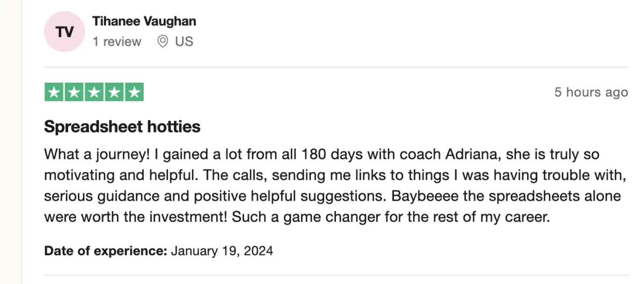Click the "US" country label
Image resolution: width=644 pixels, height=284 pixels.
pyautogui.click(x=184, y=41)
